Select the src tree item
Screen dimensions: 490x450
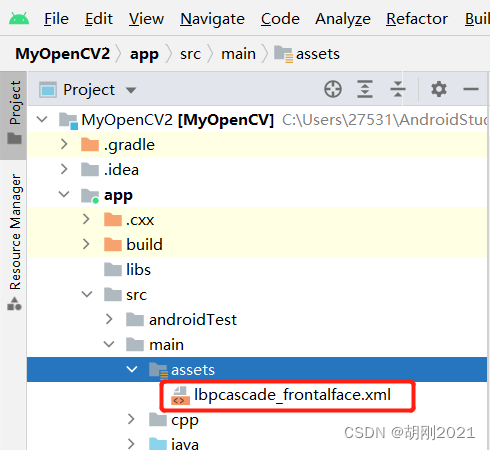click(257, 295)
